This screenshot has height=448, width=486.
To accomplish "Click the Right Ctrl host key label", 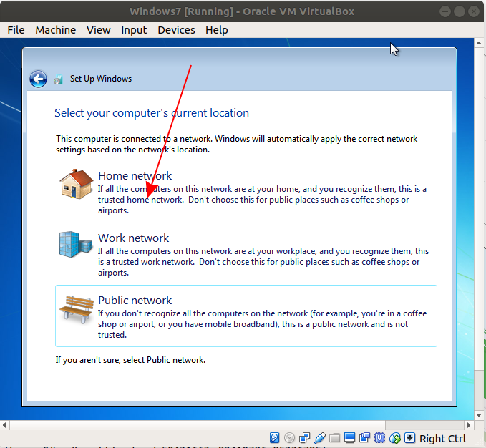I will point(442,439).
